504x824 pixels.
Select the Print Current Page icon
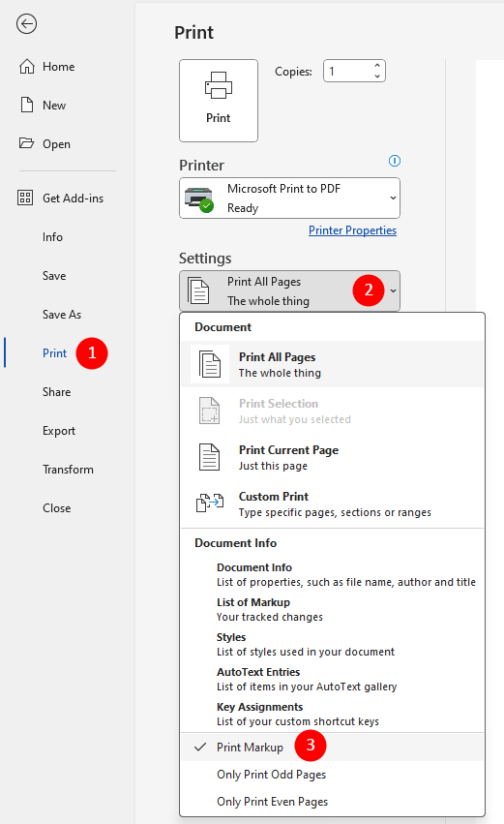210,457
